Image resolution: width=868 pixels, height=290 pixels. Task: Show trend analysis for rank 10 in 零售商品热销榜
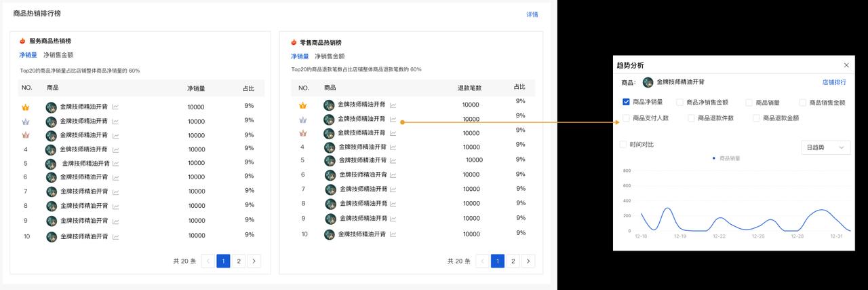[x=393, y=234]
